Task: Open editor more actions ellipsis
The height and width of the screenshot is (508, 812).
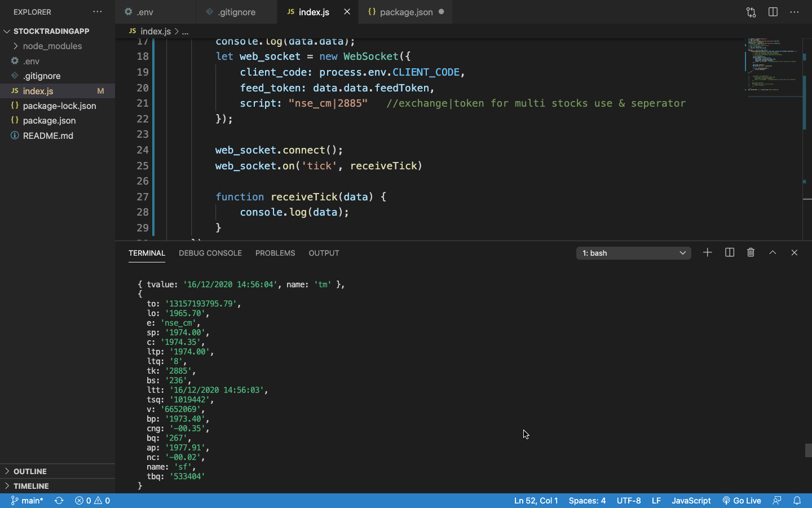Action: pyautogui.click(x=795, y=12)
